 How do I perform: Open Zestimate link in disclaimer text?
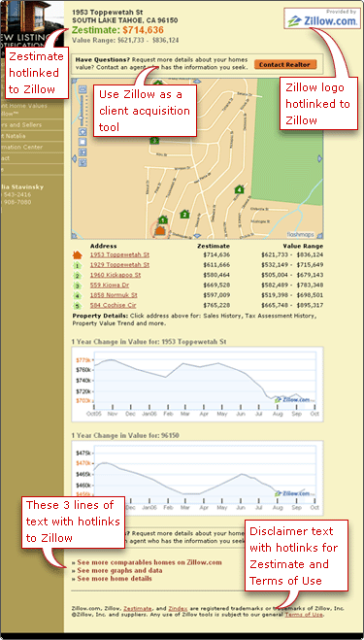138,608
